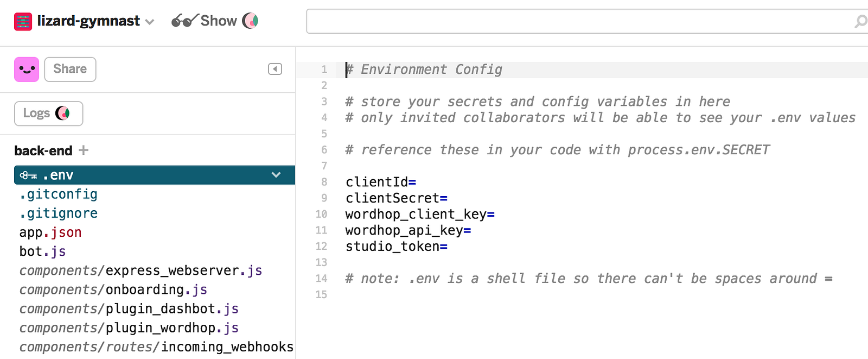This screenshot has width=868, height=359.
Task: Open the Logs panel
Action: point(48,114)
